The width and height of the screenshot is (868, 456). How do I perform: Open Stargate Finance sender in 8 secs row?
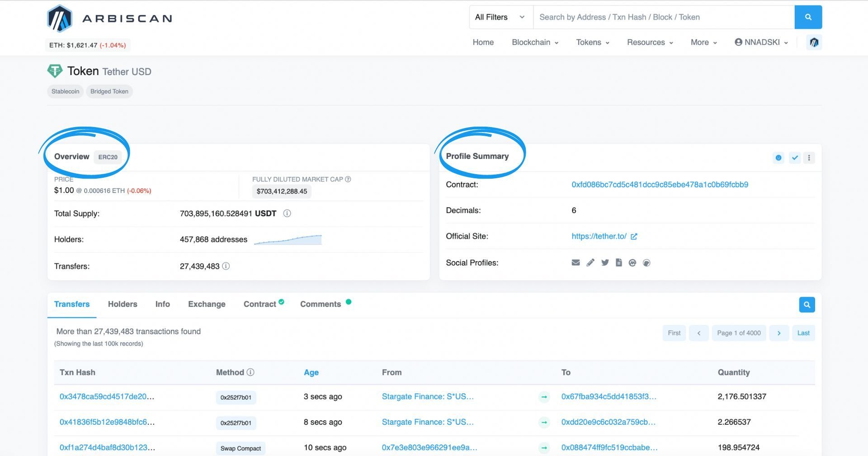[x=428, y=422]
